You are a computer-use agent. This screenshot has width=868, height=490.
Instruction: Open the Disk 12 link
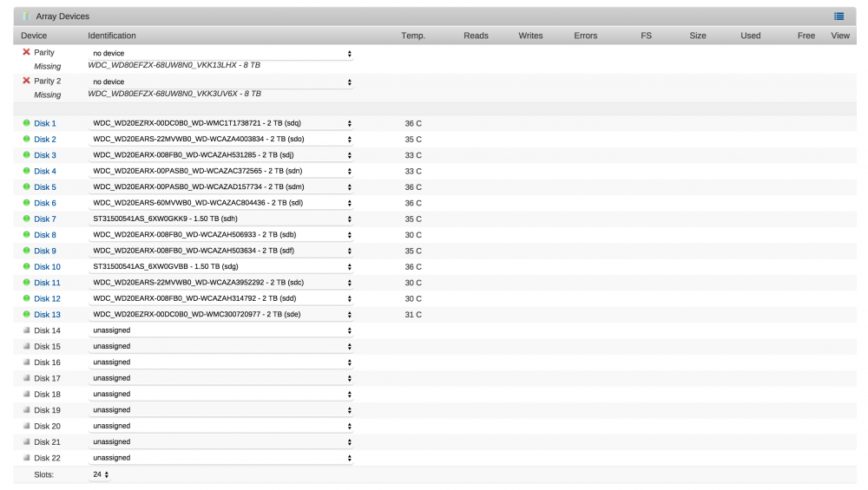coord(47,298)
